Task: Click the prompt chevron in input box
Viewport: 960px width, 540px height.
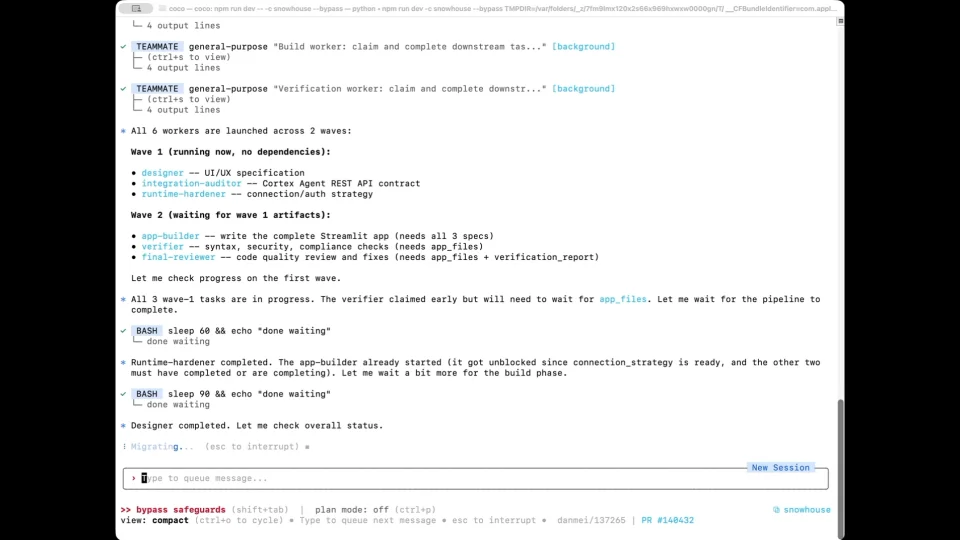Action: (133, 478)
